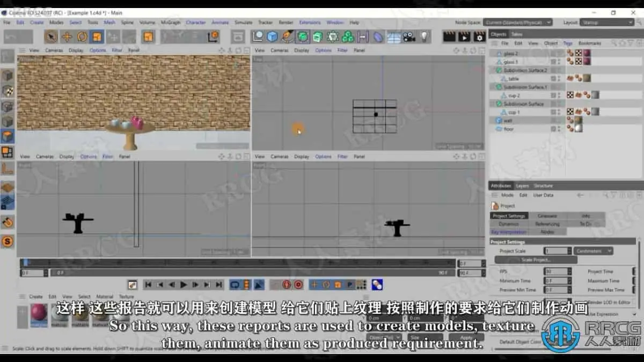The image size is (644, 362).
Task: Play the animation forward
Action: (x=184, y=285)
